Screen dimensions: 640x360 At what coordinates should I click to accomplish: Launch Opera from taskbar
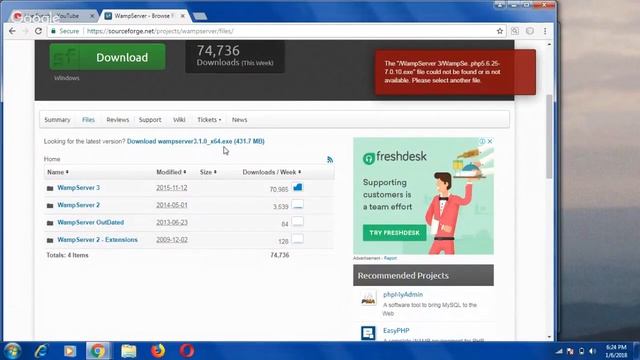tap(187, 351)
